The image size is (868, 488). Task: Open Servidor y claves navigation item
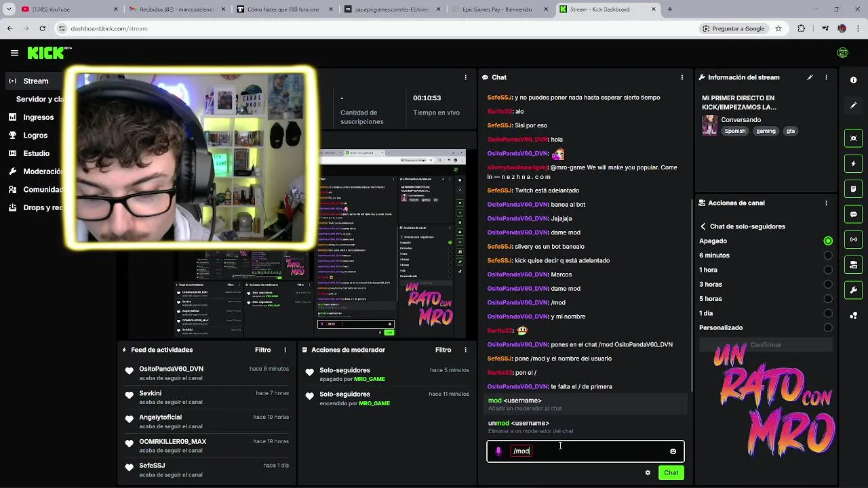point(39,99)
